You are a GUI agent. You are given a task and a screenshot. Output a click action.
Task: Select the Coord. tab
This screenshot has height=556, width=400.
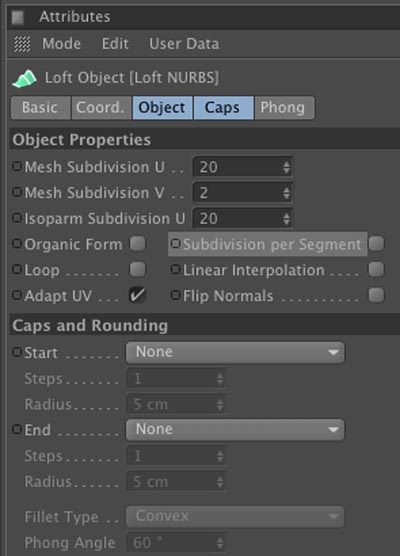101,107
